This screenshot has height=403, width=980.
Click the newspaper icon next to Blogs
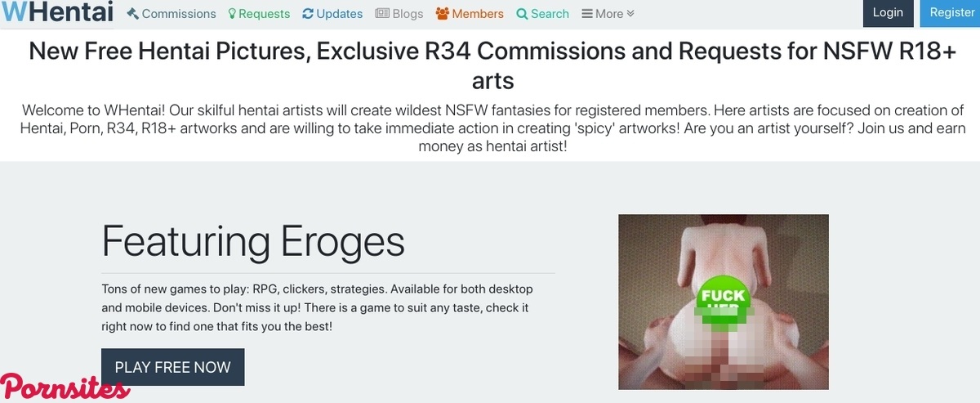tap(382, 14)
